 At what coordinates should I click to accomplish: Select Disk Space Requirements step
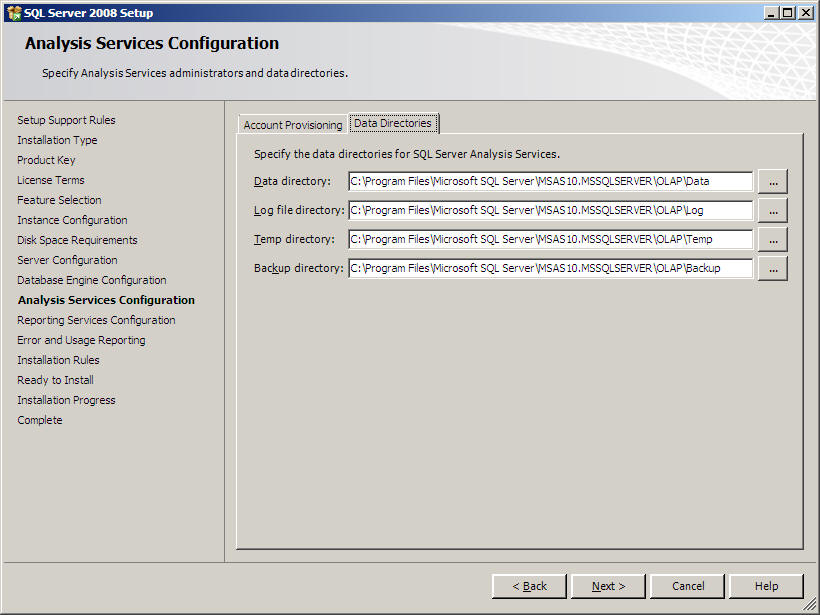[77, 240]
